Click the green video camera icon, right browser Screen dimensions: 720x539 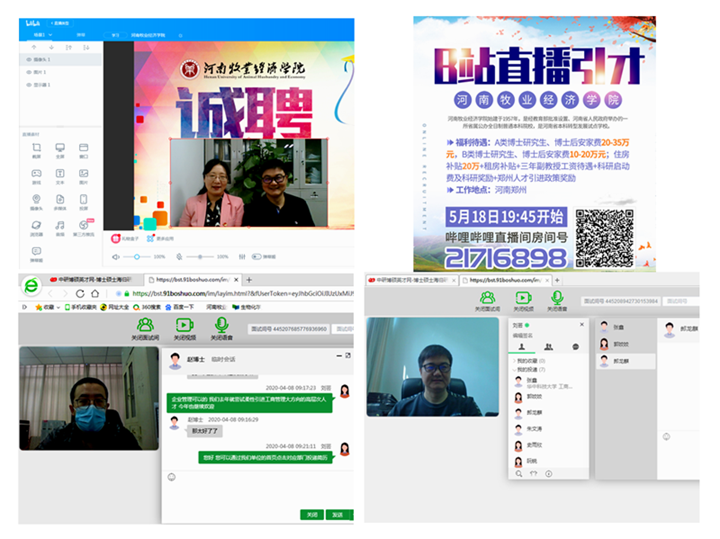(523, 298)
